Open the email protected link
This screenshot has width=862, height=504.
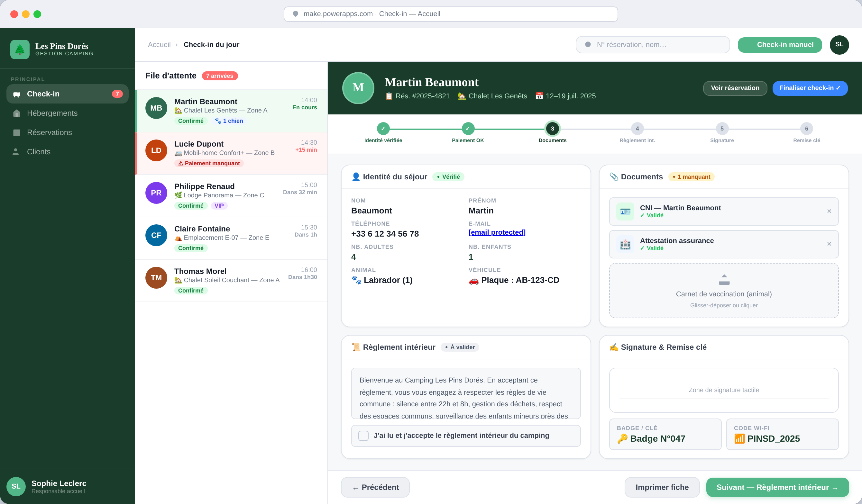tap(497, 232)
